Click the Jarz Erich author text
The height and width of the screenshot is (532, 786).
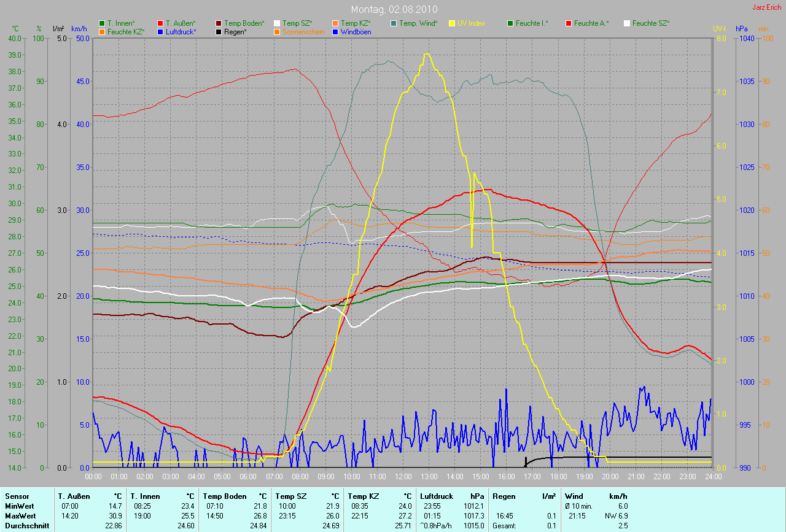(x=767, y=7)
